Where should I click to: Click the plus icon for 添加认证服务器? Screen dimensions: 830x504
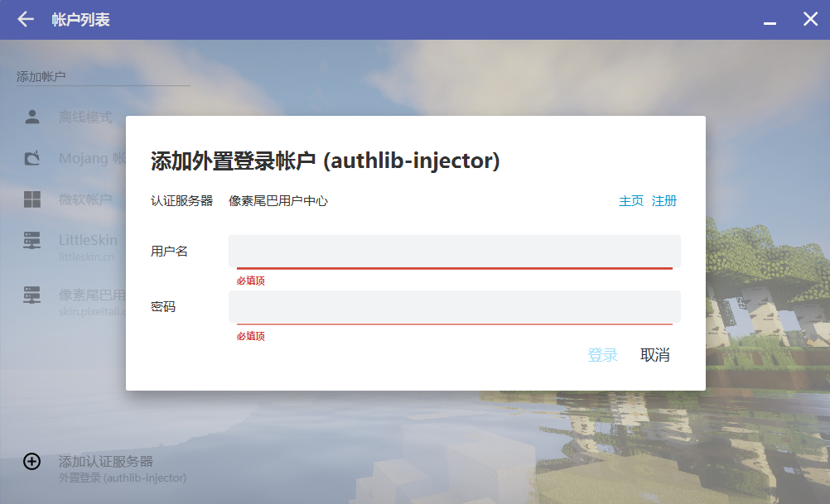[x=31, y=462]
